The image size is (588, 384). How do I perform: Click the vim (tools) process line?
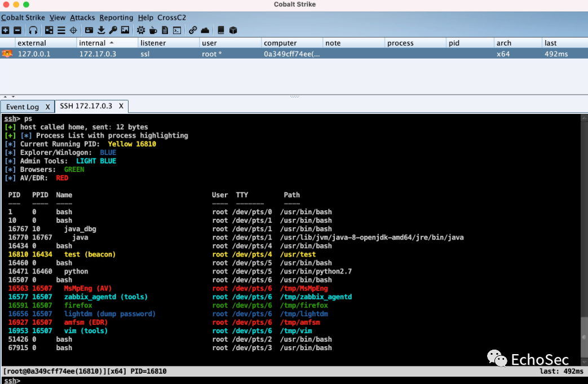pos(160,331)
